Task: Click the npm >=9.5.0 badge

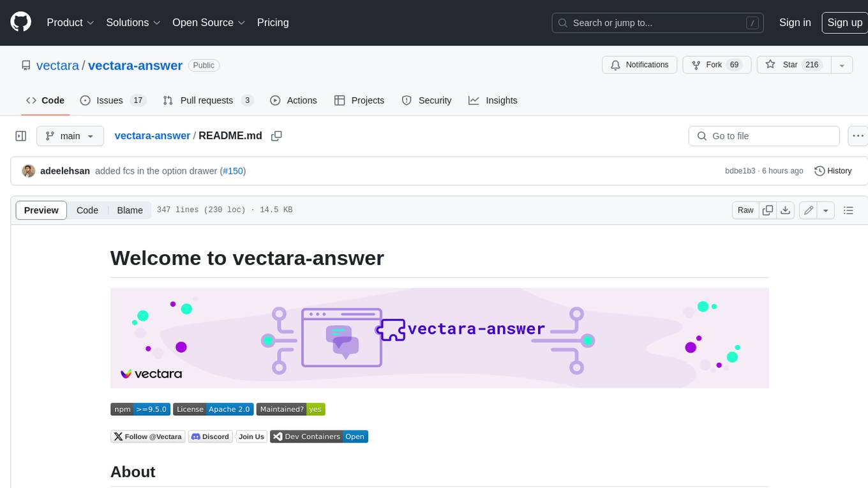Action: 140,409
